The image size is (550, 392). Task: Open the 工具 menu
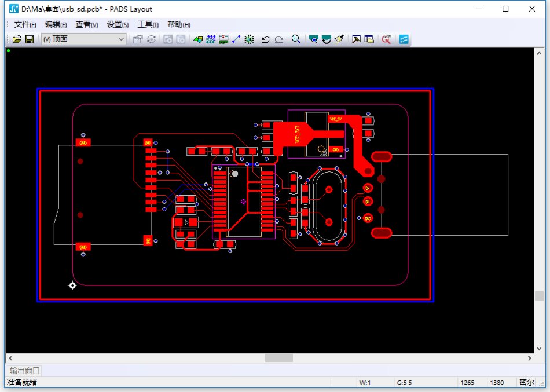pyautogui.click(x=148, y=24)
